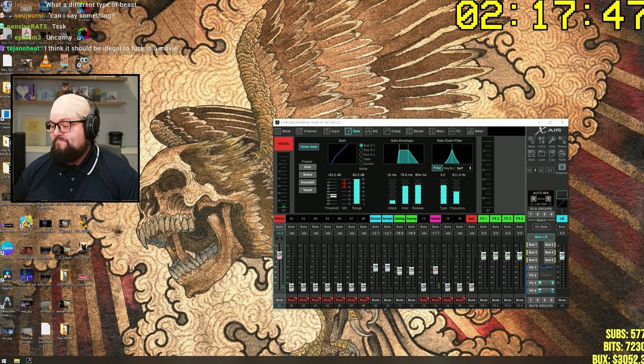Switch to the Input tab
This screenshot has width=644, height=364.
click(x=332, y=131)
